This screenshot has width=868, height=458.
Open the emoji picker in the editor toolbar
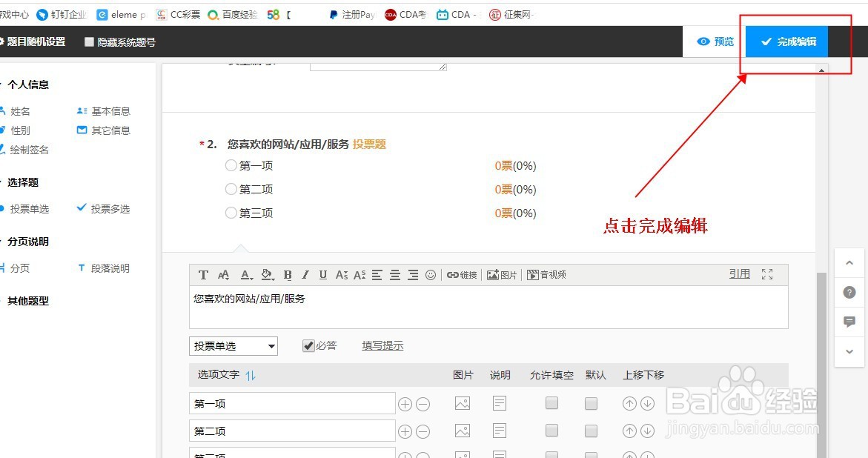pos(431,274)
